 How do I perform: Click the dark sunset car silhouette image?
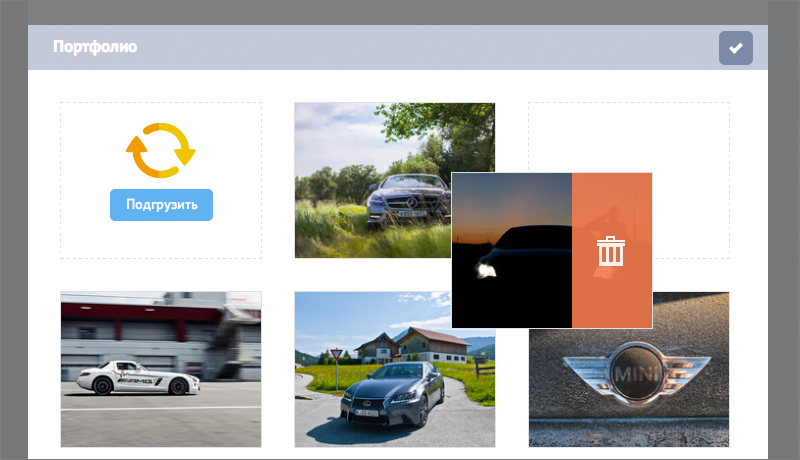[512, 250]
